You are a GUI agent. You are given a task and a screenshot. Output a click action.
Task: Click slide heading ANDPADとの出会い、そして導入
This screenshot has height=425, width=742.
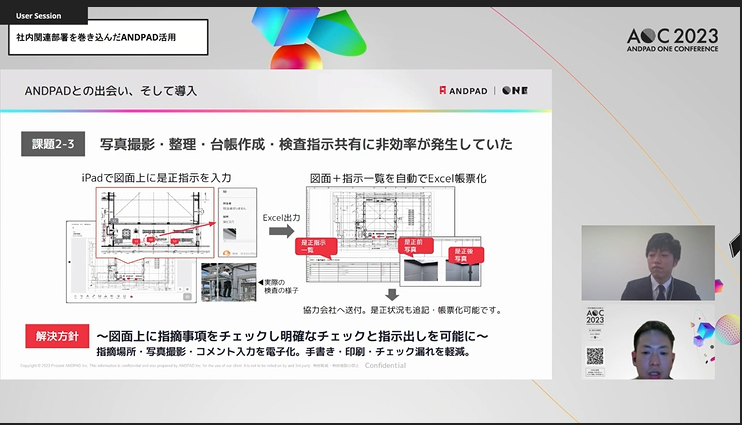coord(111,91)
